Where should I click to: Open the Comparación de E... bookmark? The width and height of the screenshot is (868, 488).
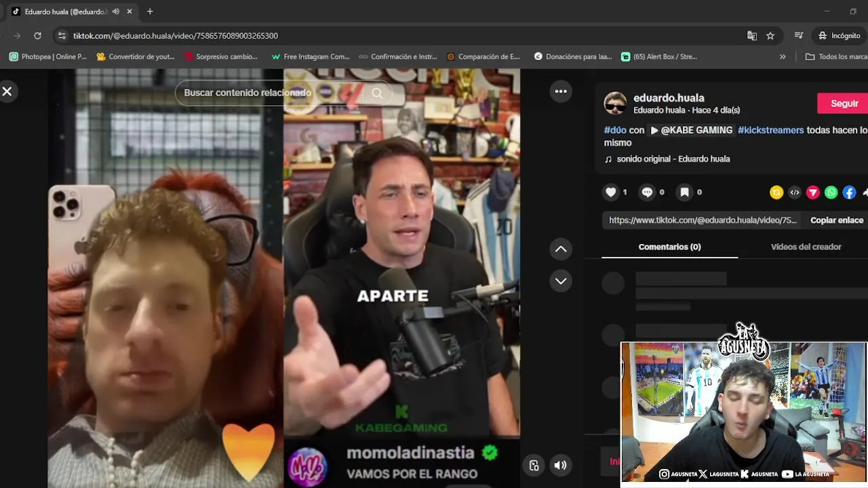[x=484, y=57]
